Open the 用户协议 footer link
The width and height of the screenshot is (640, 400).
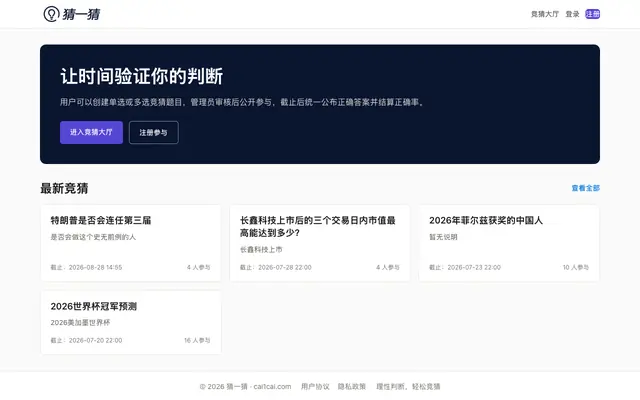pyautogui.click(x=315, y=387)
